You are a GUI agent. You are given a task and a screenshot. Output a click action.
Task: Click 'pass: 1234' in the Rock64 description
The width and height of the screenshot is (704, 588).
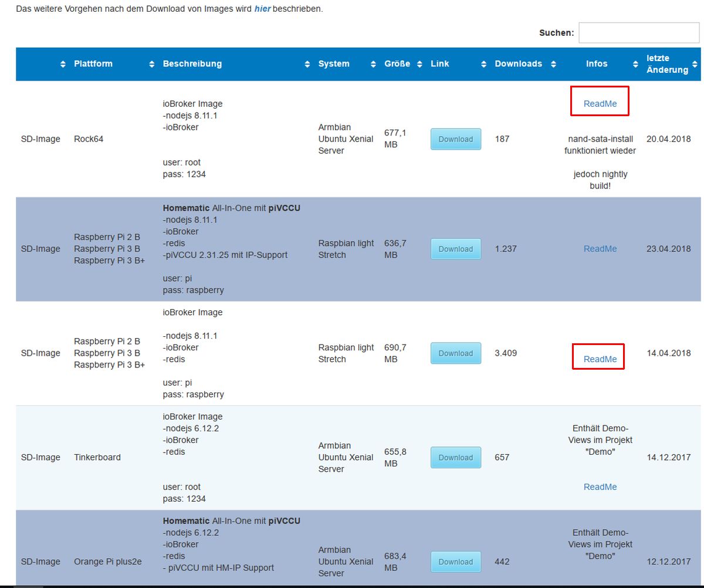click(x=184, y=174)
